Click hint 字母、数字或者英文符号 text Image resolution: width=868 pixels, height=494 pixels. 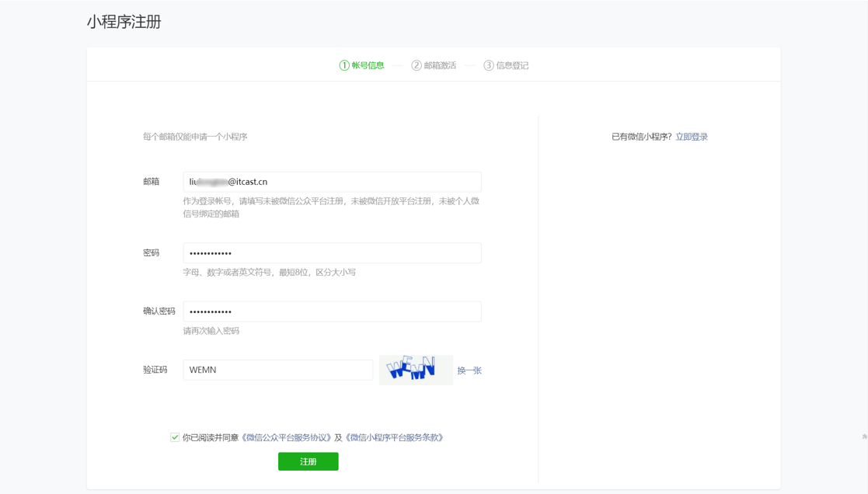coord(270,272)
